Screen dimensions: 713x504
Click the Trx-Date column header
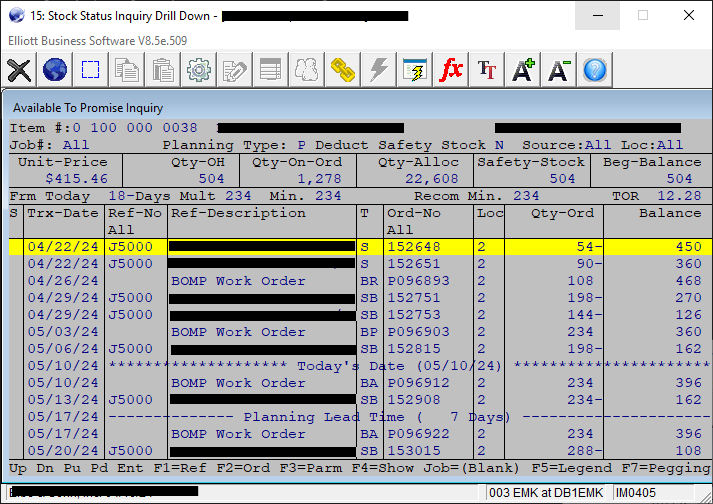62,213
